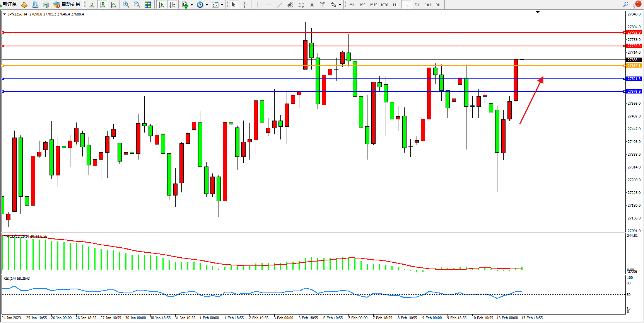
Task: Select the Draw Trendline tool
Action: tap(280, 5)
